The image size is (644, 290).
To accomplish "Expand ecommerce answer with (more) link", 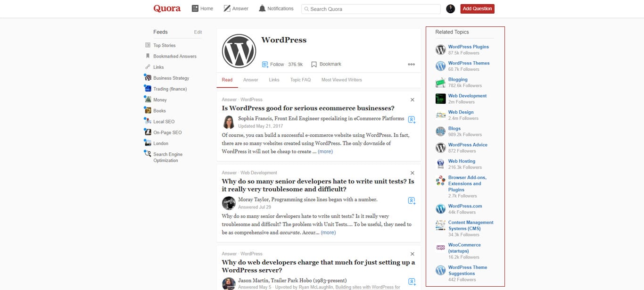I will (x=325, y=151).
